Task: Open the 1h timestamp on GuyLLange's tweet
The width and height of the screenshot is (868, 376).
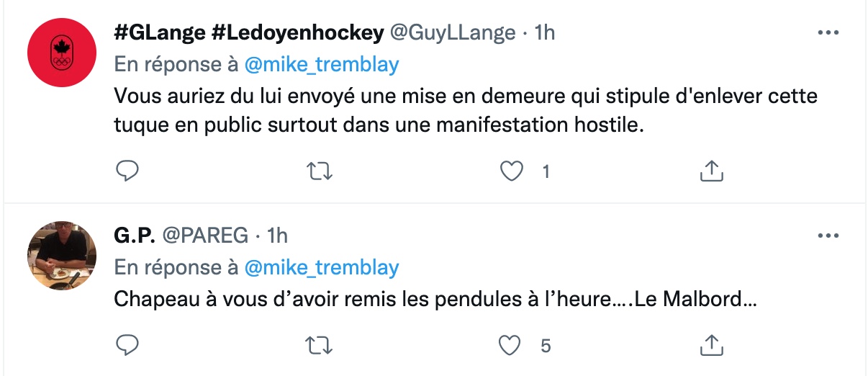Action: pos(545,32)
